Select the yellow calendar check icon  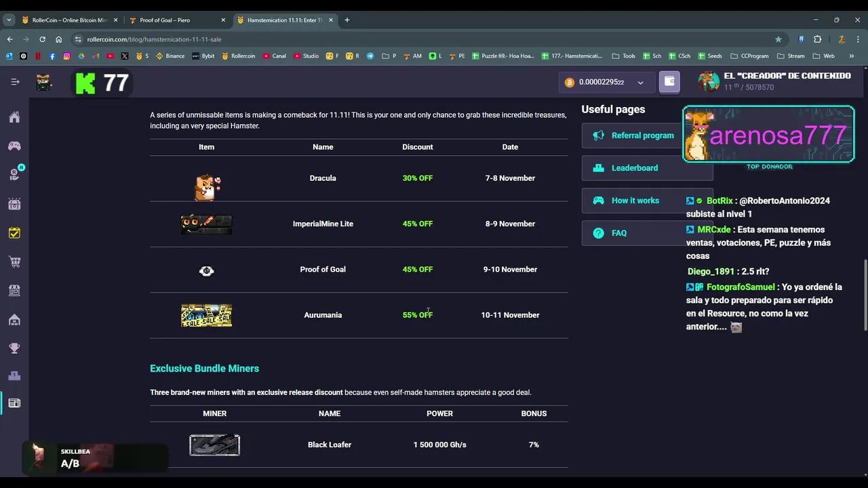(14, 232)
